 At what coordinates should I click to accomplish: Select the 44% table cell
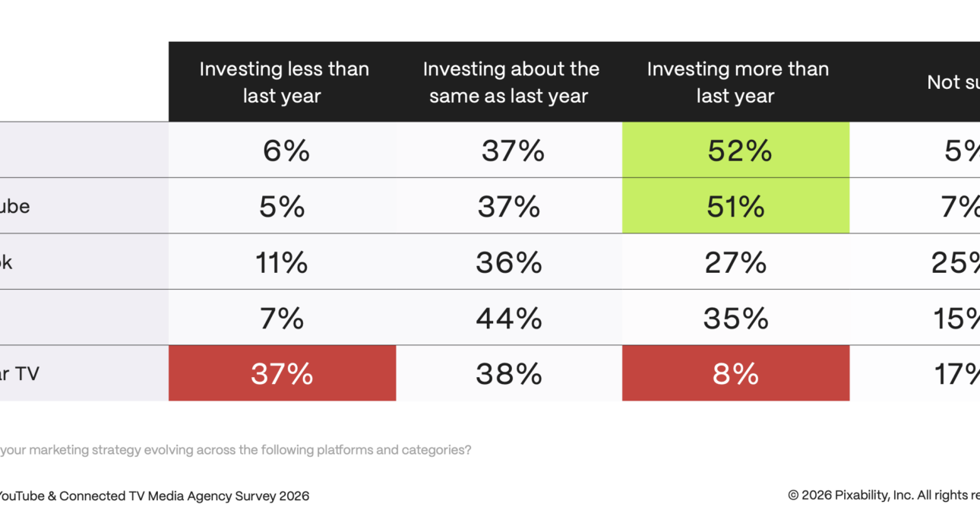tap(509, 318)
